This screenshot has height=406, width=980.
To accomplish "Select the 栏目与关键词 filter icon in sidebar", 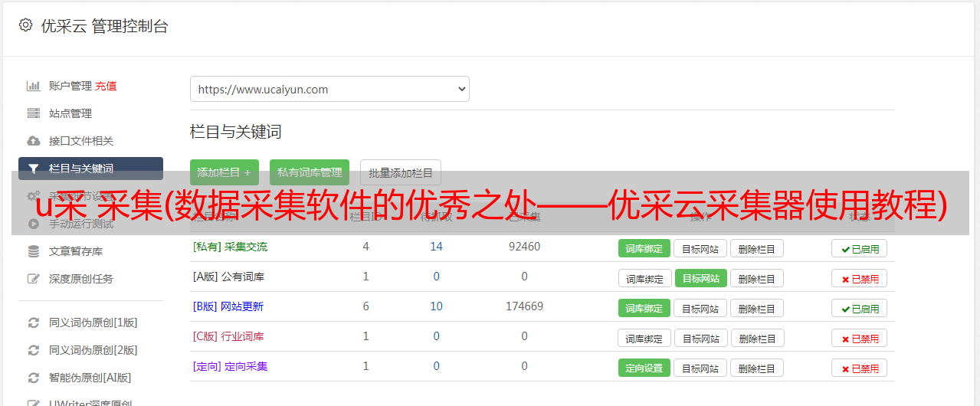I will click(33, 169).
